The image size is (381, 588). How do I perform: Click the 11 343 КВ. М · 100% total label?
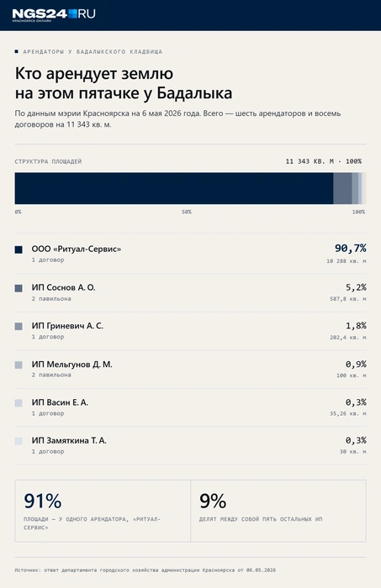pyautogui.click(x=324, y=161)
